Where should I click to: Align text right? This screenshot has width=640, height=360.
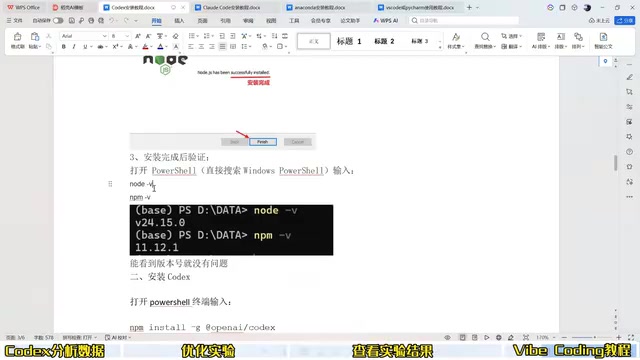coord(212,47)
